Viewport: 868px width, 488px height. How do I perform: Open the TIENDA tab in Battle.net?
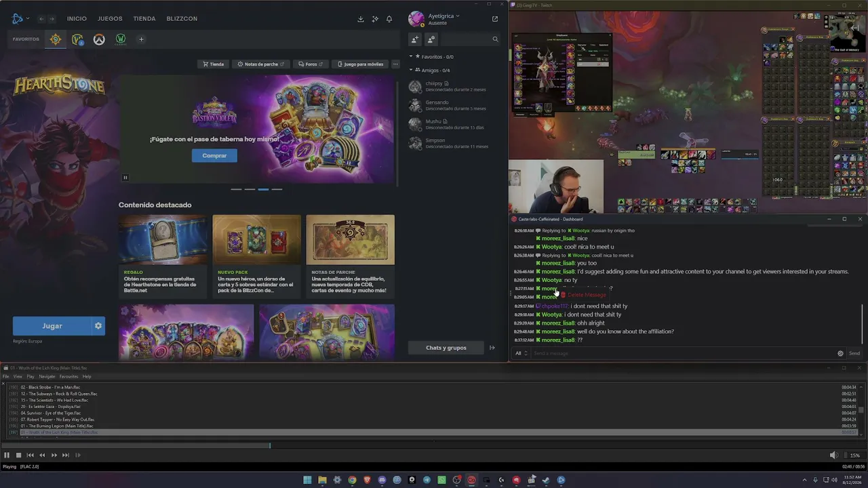pyautogui.click(x=144, y=19)
